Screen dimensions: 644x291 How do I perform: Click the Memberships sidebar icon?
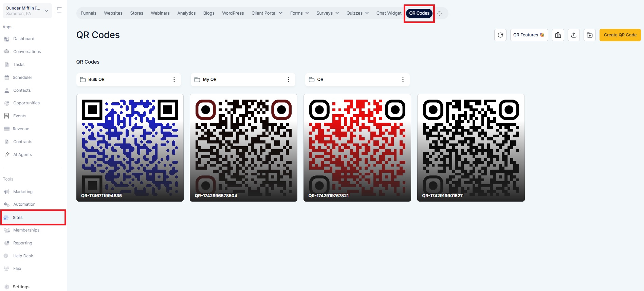tap(6, 230)
